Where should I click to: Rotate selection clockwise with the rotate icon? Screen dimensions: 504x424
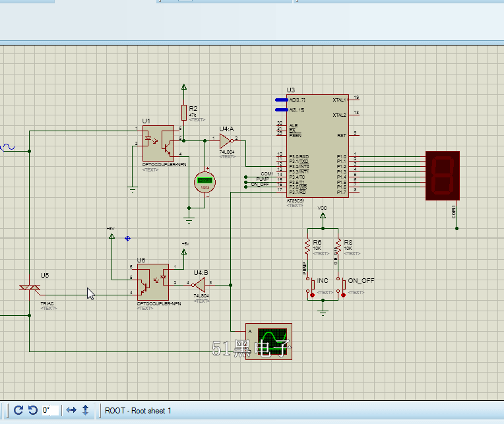18,410
